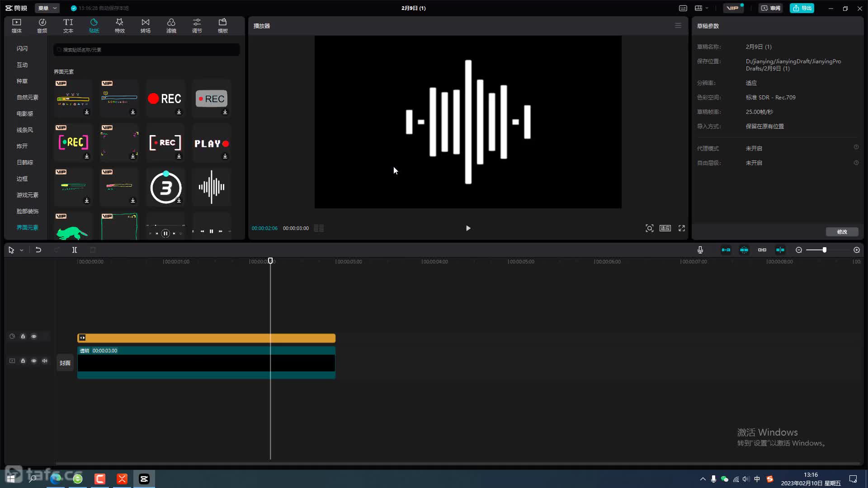
Task: Open the 文本 (text) tab
Action: pyautogui.click(x=68, y=26)
